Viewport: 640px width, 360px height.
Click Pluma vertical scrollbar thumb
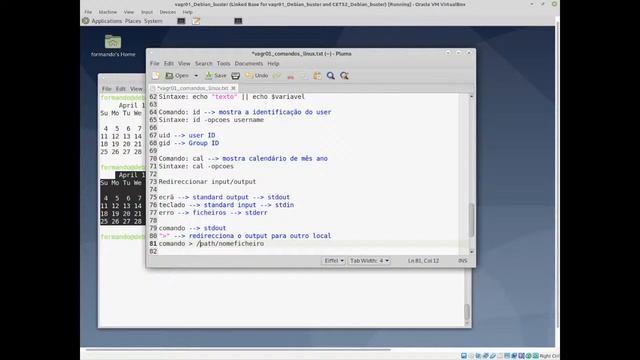coord(471,220)
